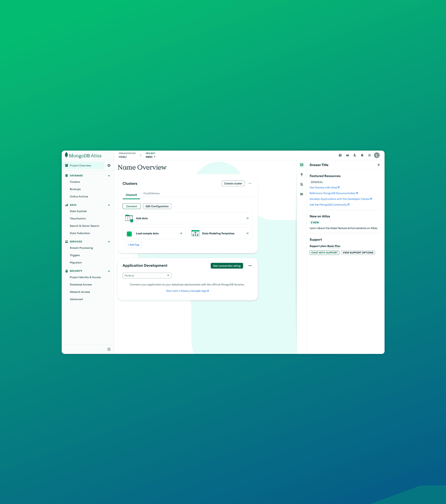446x504 pixels.
Task: Open Database Access in the sidebar
Action: pos(81,285)
